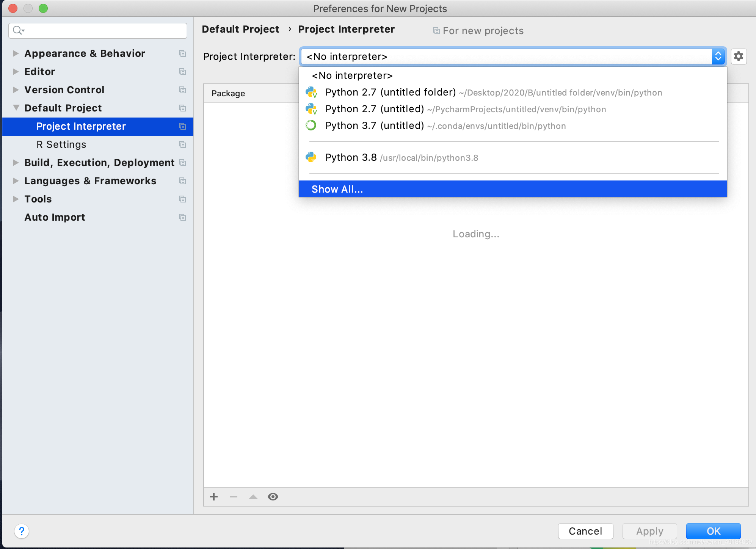Click the Project Interpreter field showing <No interpreter>
This screenshot has height=549, width=756.
click(513, 56)
